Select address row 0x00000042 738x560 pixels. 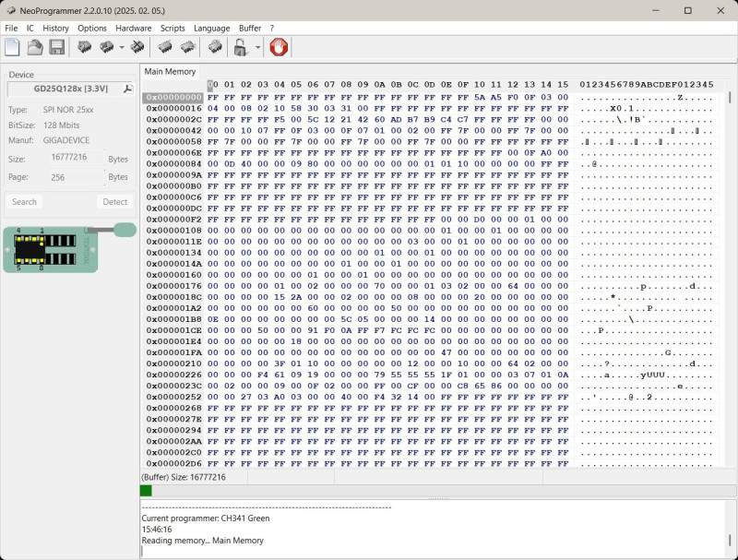click(173, 130)
